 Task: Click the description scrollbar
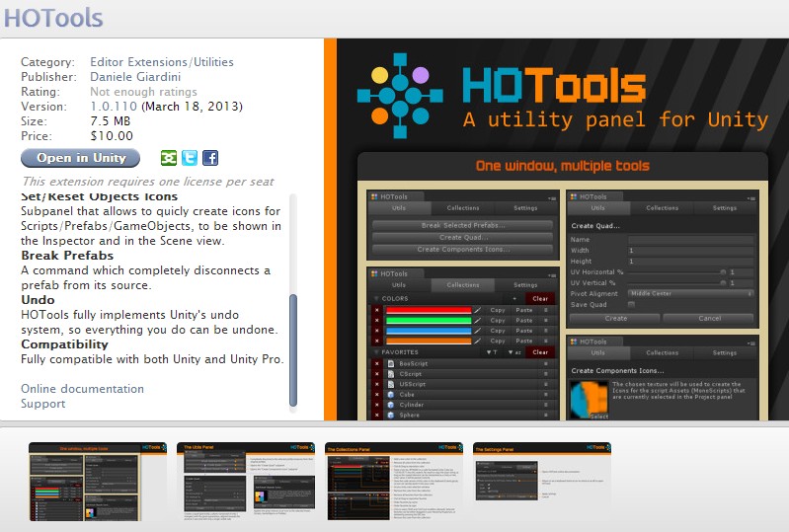click(293, 350)
